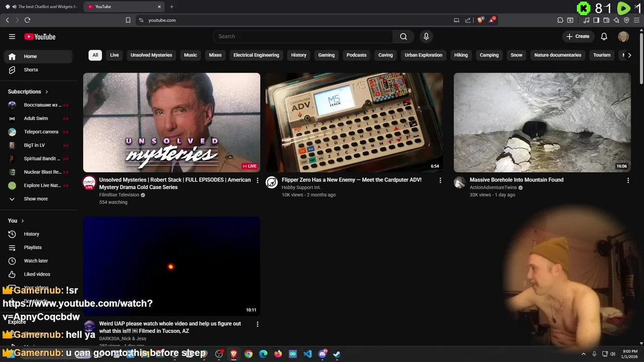
Task: Open Visual Studio Code from taskbar
Action: [x=307, y=354]
